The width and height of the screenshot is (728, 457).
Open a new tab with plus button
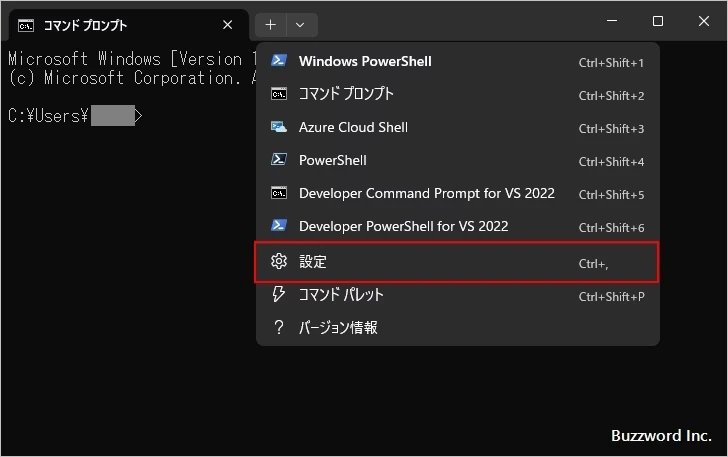pyautogui.click(x=271, y=25)
